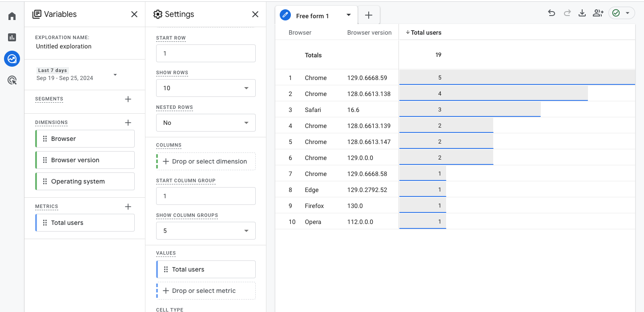644x312 pixels.
Task: Open the Show Rows dropdown
Action: (x=205, y=88)
